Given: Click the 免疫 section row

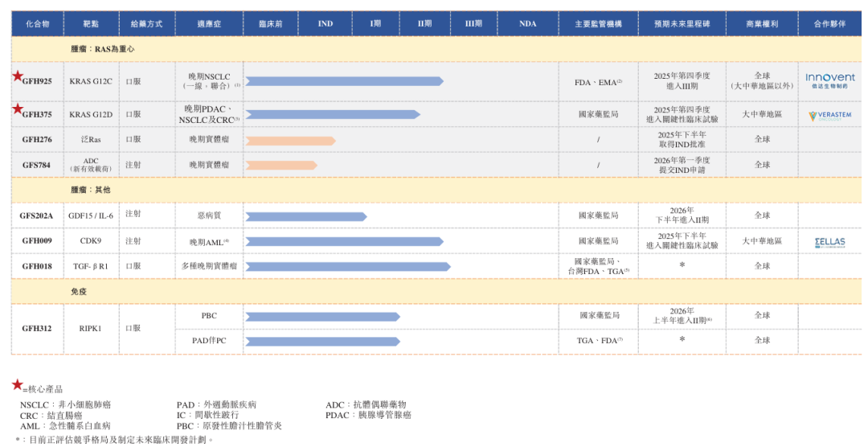Looking at the screenshot, I should (79, 291).
